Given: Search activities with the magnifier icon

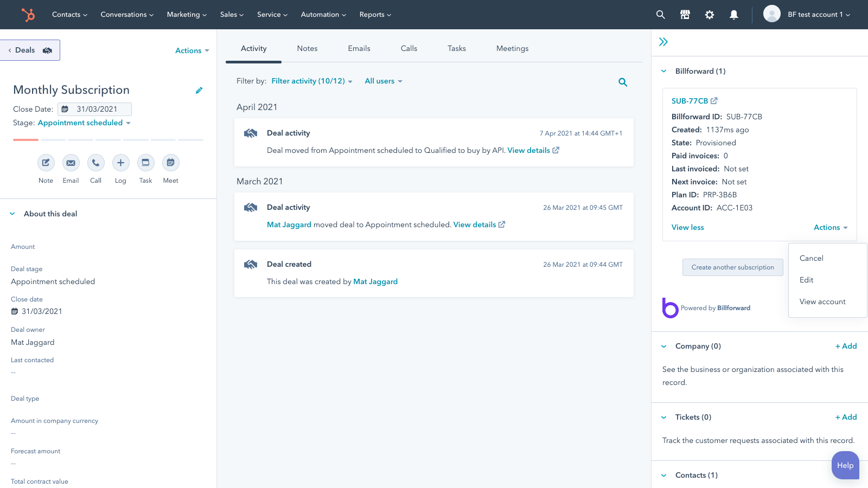Looking at the screenshot, I should pyautogui.click(x=622, y=82).
